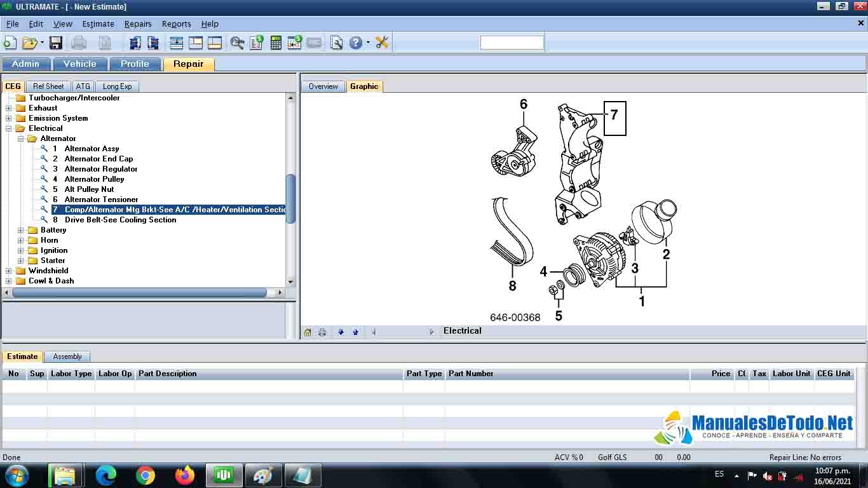The image size is (868, 488).
Task: Open the Ref Sheet tab
Action: click(48, 86)
